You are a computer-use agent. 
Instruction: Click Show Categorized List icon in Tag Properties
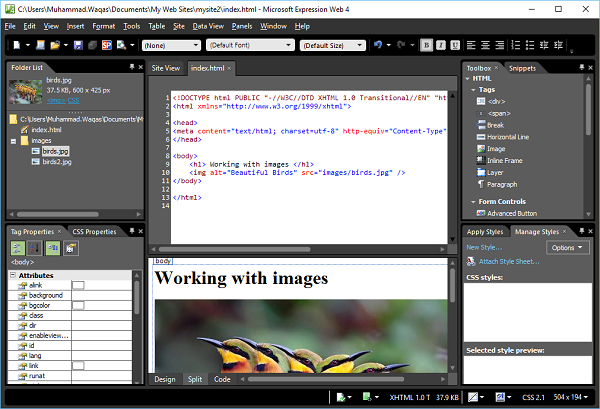19,248
